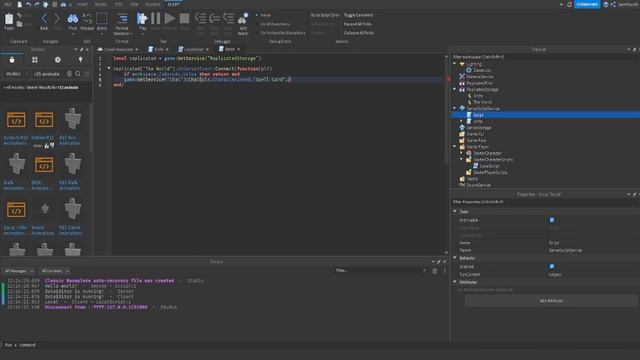Open the All Contexts output dropdown

(55, 271)
